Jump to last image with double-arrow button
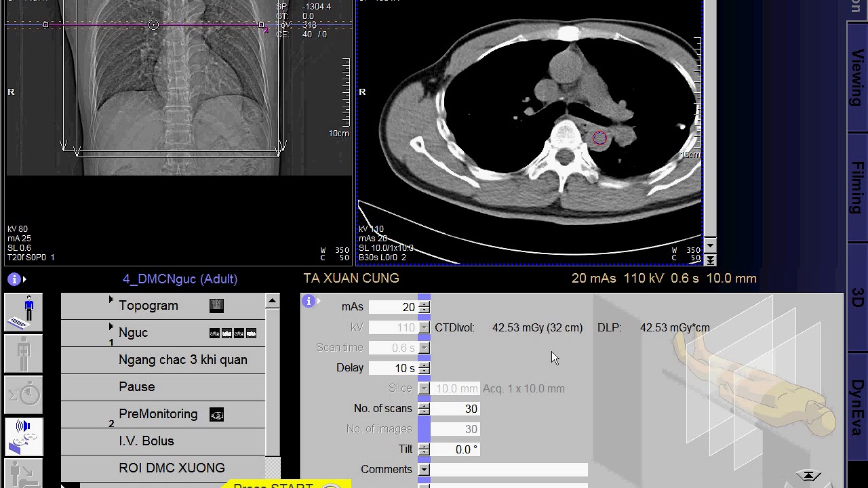 tap(710, 260)
